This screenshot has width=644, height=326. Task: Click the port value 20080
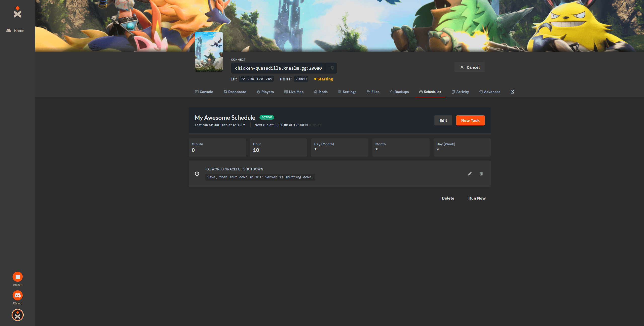point(301,79)
